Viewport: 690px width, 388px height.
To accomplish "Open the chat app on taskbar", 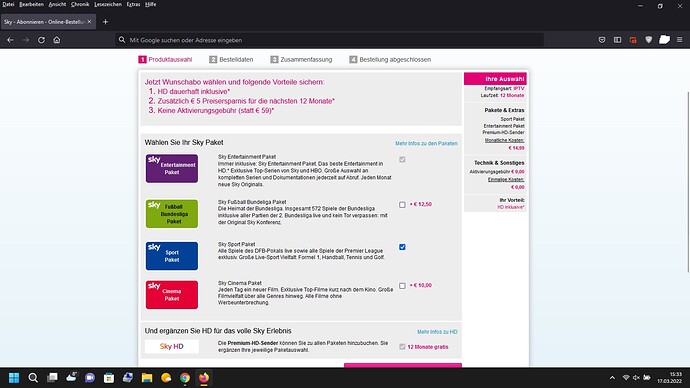I will 90,377.
